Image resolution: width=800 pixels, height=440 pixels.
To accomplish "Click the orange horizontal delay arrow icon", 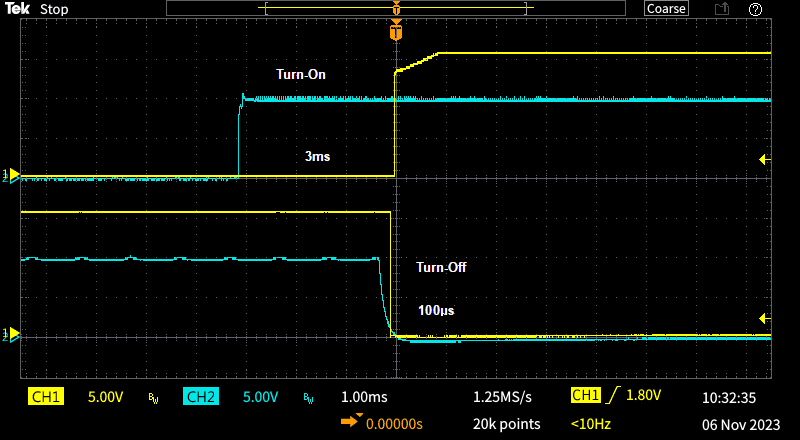I will point(351,421).
